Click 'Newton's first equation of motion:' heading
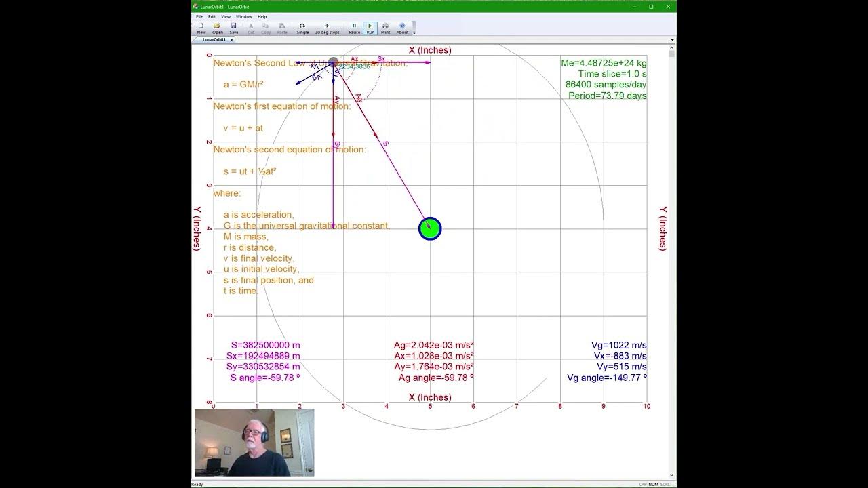This screenshot has height=488, width=868. (282, 106)
